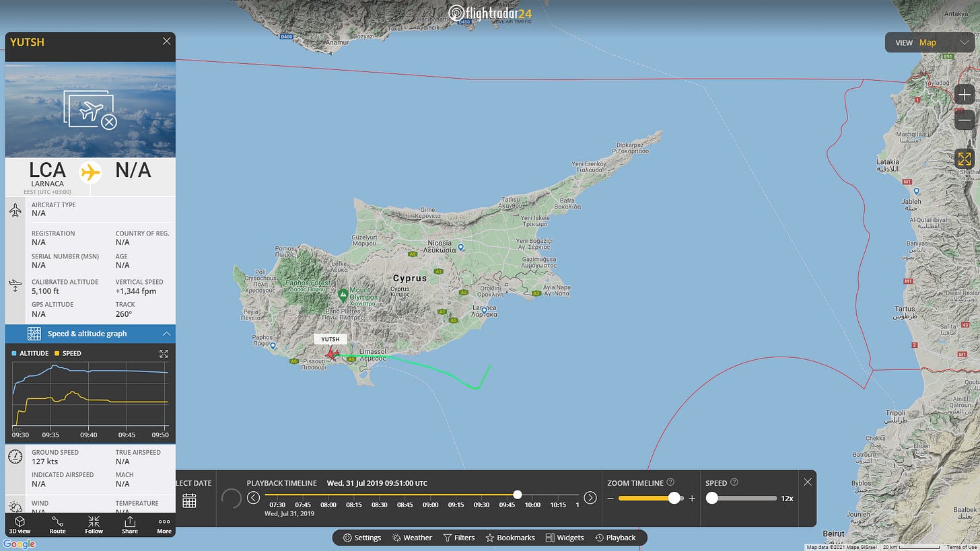Follow the YUTSH aircraft
Viewport: 980px width, 551px height.
[x=94, y=525]
